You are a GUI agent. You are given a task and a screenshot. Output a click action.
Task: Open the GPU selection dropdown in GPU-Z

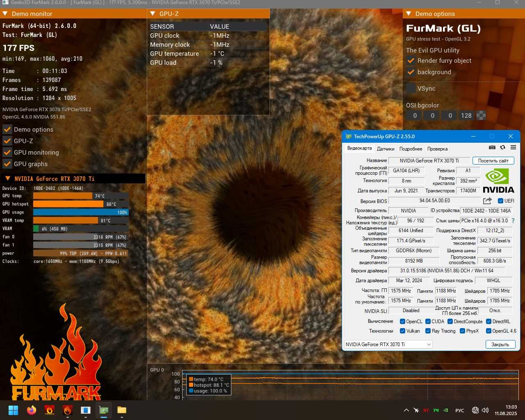point(388,345)
